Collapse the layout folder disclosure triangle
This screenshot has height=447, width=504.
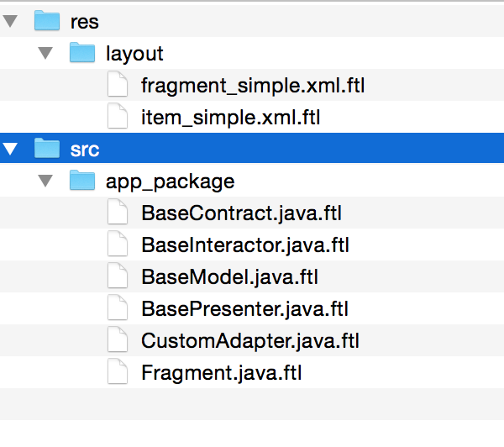47,53
